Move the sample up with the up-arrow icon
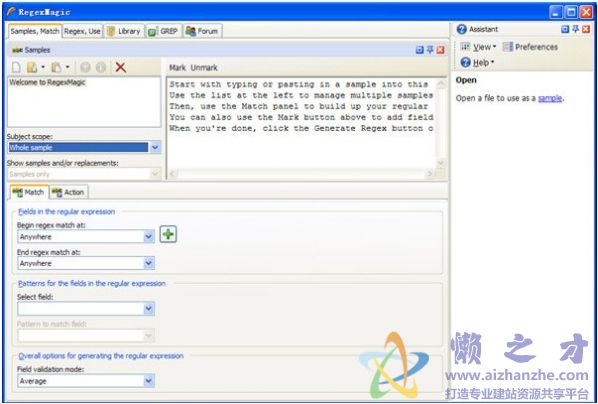This screenshot has height=404, width=598. (85, 68)
